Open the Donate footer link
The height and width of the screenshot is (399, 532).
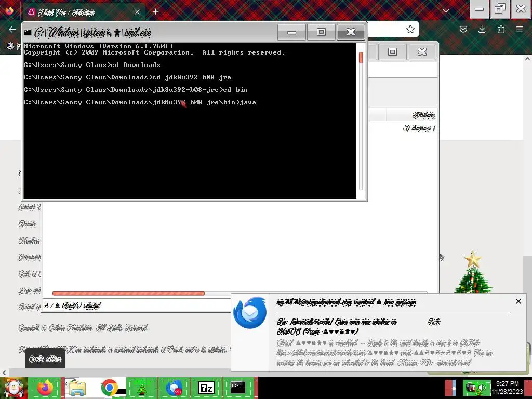pos(28,224)
